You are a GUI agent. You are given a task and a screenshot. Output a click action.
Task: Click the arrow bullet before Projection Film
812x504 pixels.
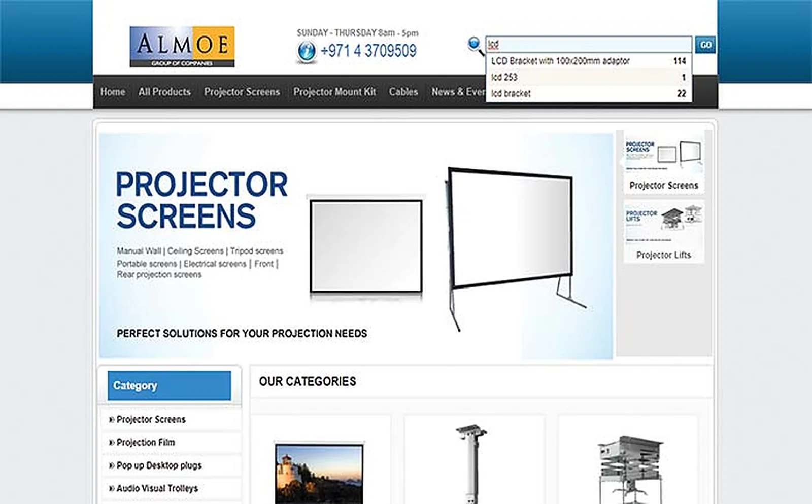point(112,443)
